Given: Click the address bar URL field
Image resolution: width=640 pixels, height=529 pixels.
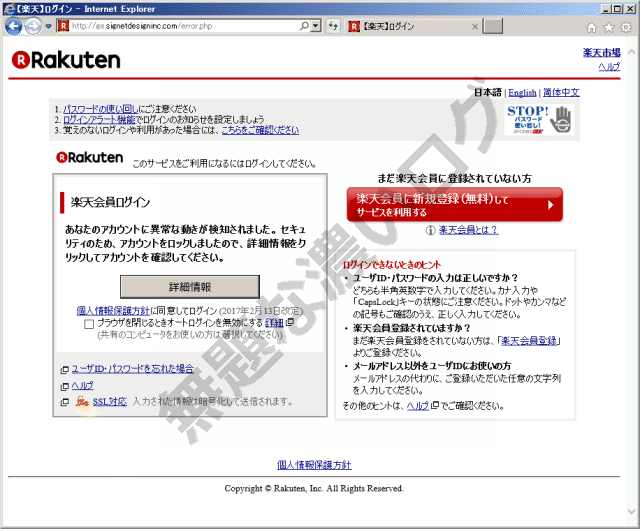Looking at the screenshot, I should 184,26.
